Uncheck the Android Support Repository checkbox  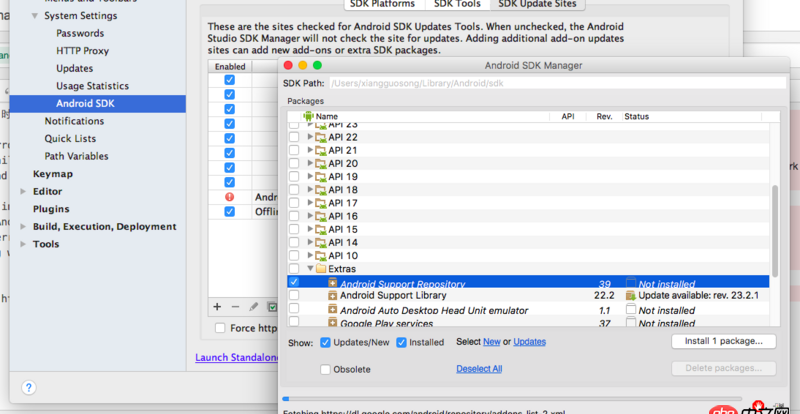pos(294,282)
